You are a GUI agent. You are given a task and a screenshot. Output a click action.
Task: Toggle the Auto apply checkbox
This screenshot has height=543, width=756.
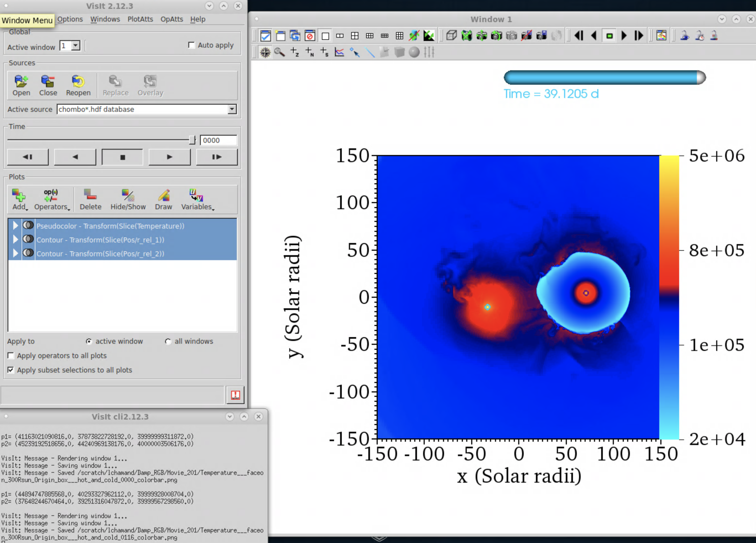coord(191,45)
